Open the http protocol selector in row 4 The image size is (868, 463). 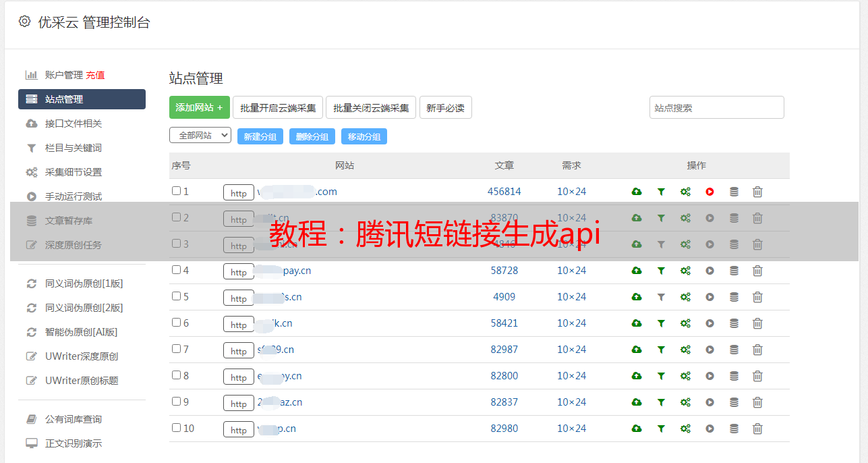tap(239, 271)
